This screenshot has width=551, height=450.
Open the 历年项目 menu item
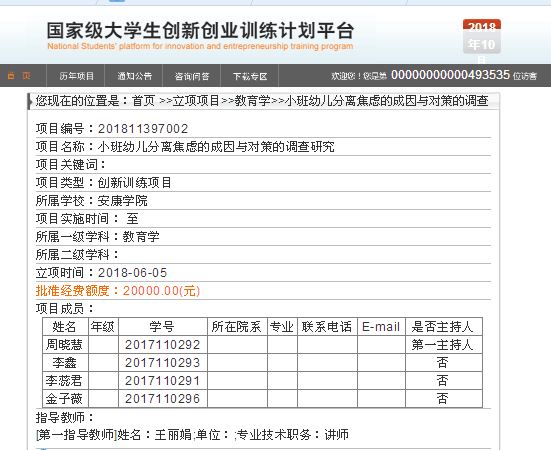click(76, 76)
